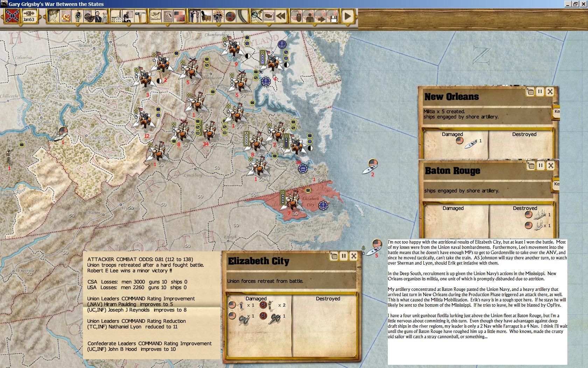The width and height of the screenshot is (588, 368).
Task: Close the Elizabeth City report panel
Action: pos(353,256)
